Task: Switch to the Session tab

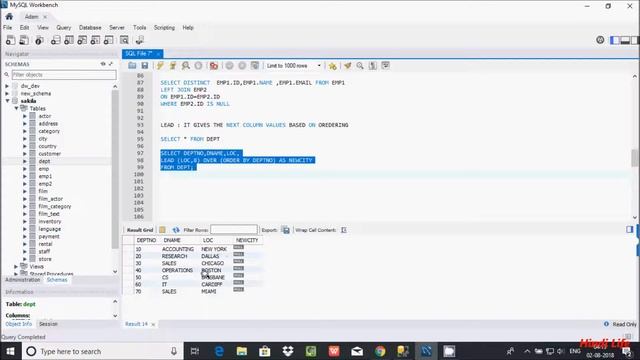Action: (x=48, y=324)
